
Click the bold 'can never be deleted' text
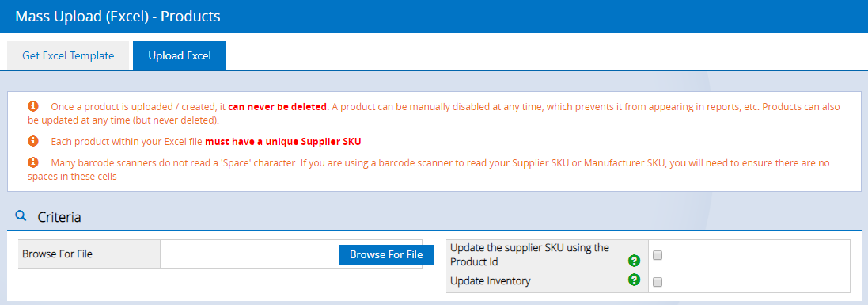point(278,106)
